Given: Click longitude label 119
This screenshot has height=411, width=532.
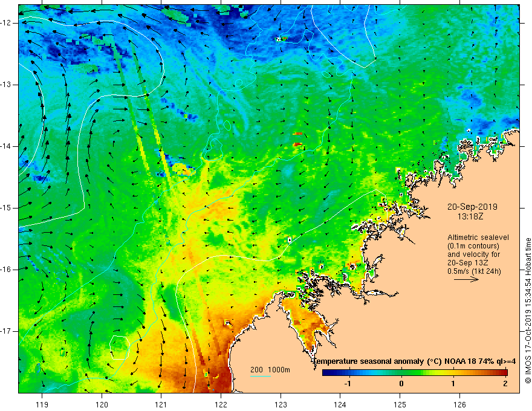Looking at the screenshot, I should [x=42, y=404].
